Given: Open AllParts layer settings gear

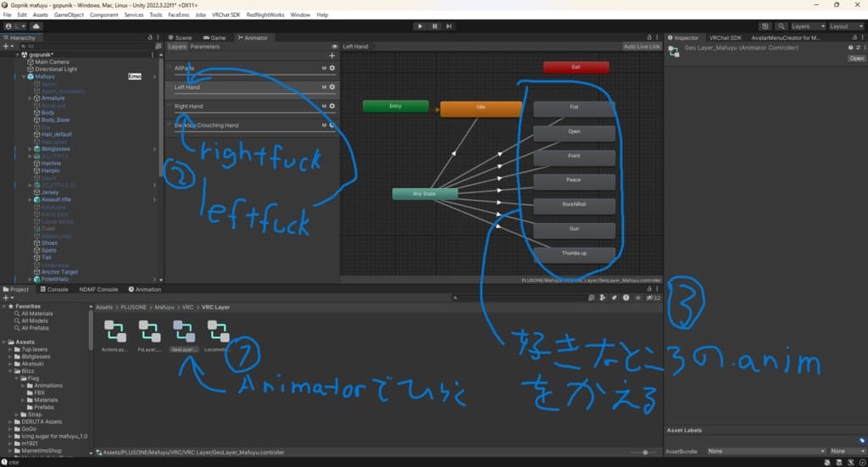Looking at the screenshot, I should (332, 68).
